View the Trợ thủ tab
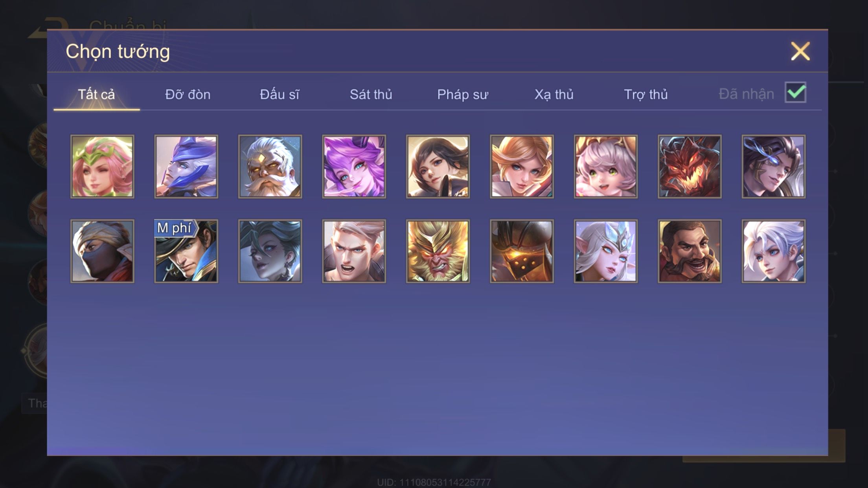Image resolution: width=868 pixels, height=488 pixels. point(645,94)
